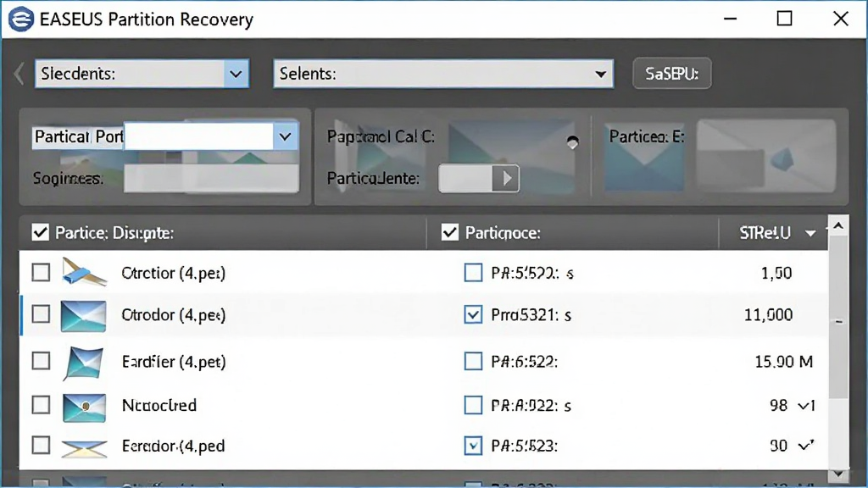Image resolution: width=868 pixels, height=488 pixels.
Task: Click the EASEUS logo icon in title bar
Action: click(x=21, y=19)
